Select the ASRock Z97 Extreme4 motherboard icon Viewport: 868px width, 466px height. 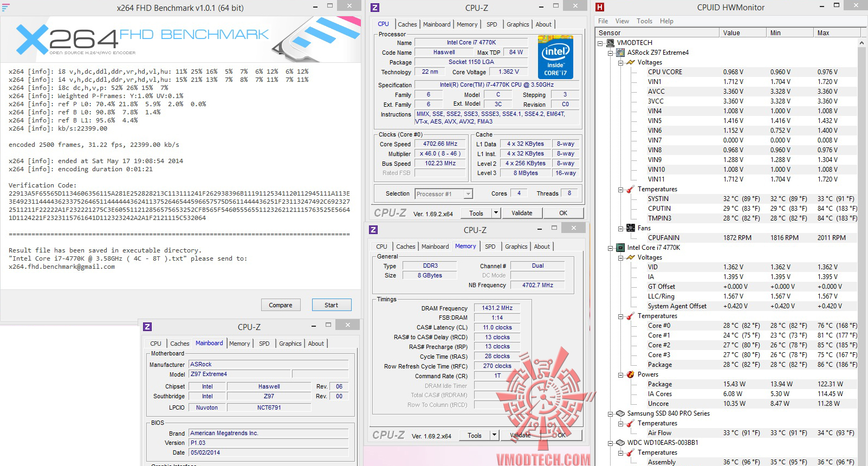pyautogui.click(x=621, y=53)
